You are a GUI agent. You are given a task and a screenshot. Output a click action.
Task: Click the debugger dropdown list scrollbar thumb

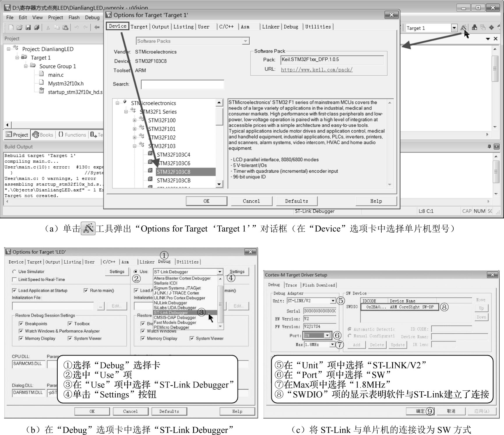coord(220,304)
